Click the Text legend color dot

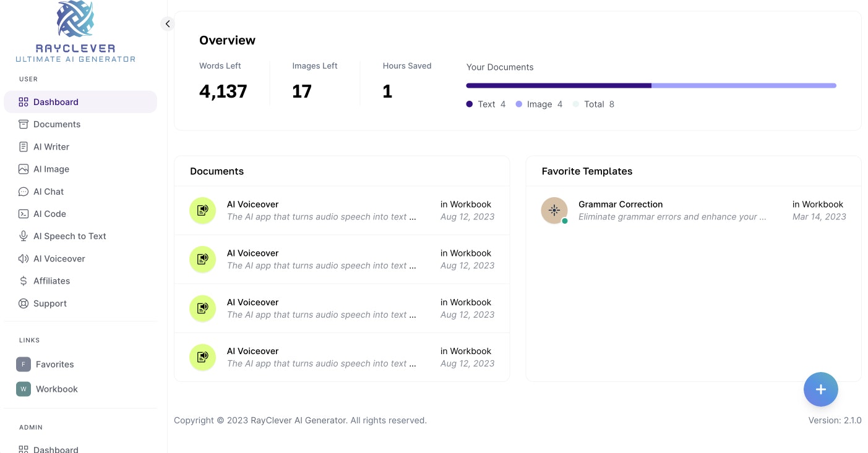(x=470, y=104)
